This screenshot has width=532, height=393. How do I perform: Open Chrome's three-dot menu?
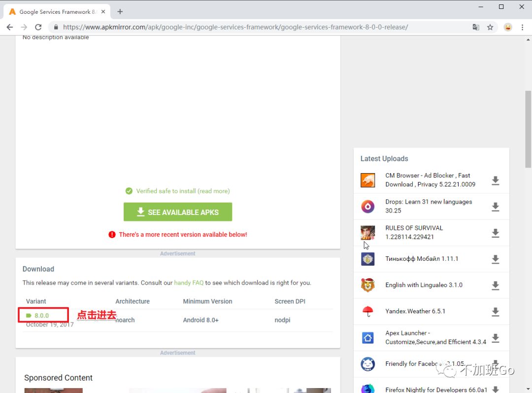(522, 27)
